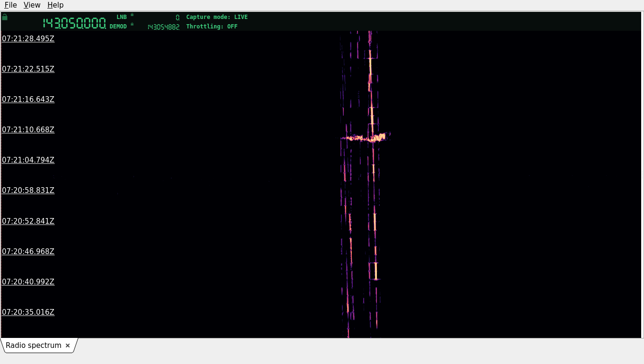This screenshot has height=364, width=644.
Task: Click timestamp 07:20:46.968Z
Action: 28,252
